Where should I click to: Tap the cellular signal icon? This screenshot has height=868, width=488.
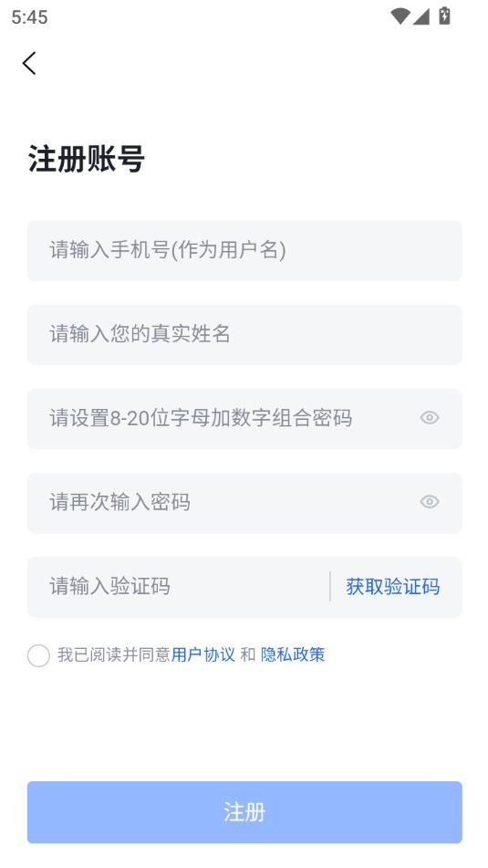coord(421,16)
